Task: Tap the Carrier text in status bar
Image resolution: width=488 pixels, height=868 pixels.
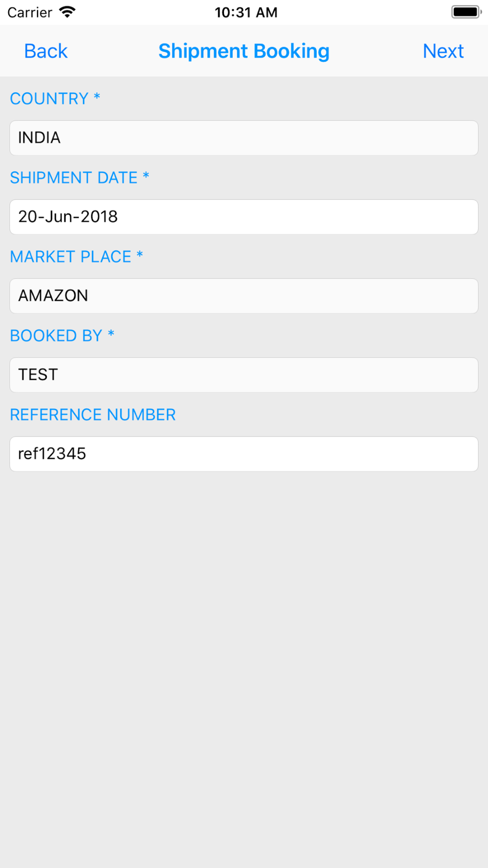Action: pyautogui.click(x=30, y=12)
